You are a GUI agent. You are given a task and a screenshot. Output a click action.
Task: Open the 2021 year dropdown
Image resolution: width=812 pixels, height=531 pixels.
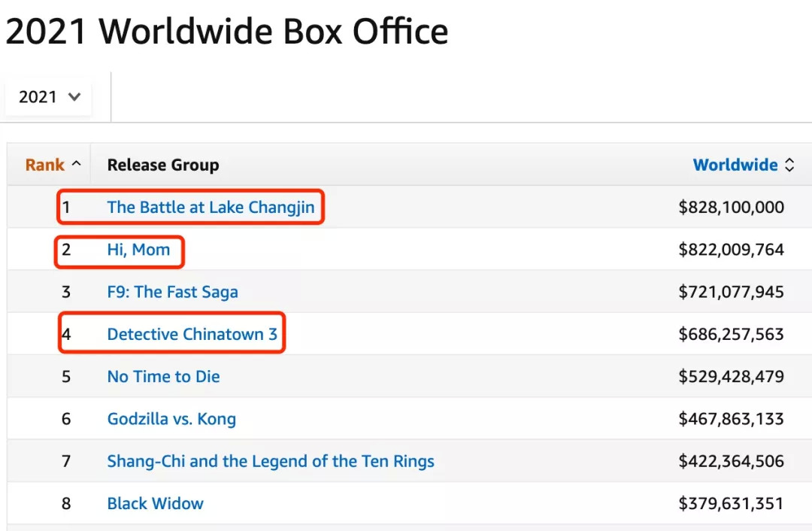(49, 97)
